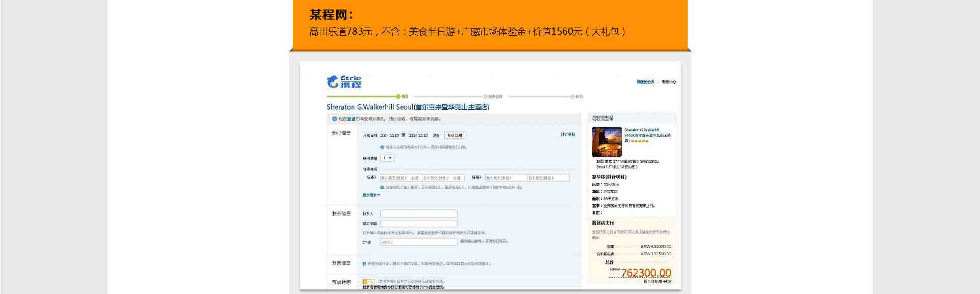
Task: Click the modify dates button
Action: 455,135
